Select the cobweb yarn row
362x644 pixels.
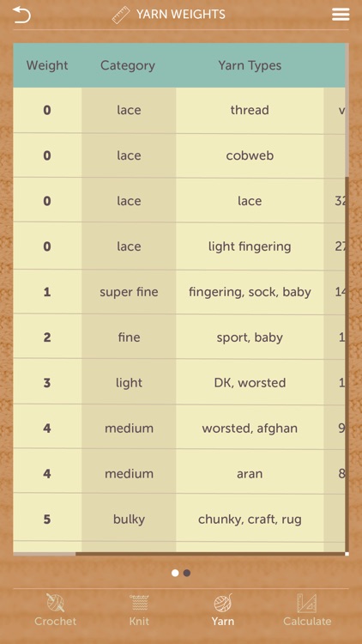(x=179, y=155)
